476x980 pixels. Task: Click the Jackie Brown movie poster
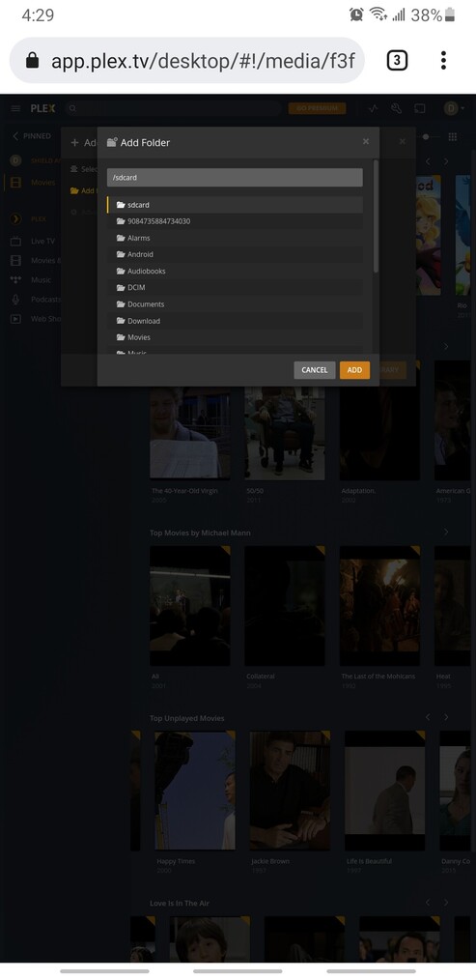290,791
